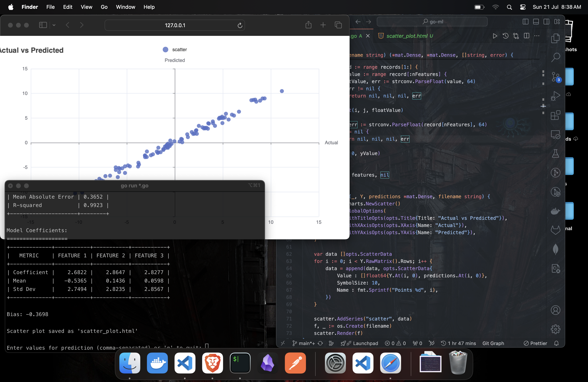Open errors and warnings count
Screen dimensions: 588x382
click(395, 343)
